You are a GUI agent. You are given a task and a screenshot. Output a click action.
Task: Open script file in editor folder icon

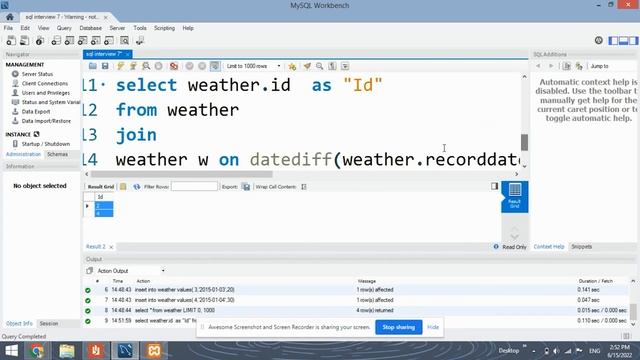(93, 66)
